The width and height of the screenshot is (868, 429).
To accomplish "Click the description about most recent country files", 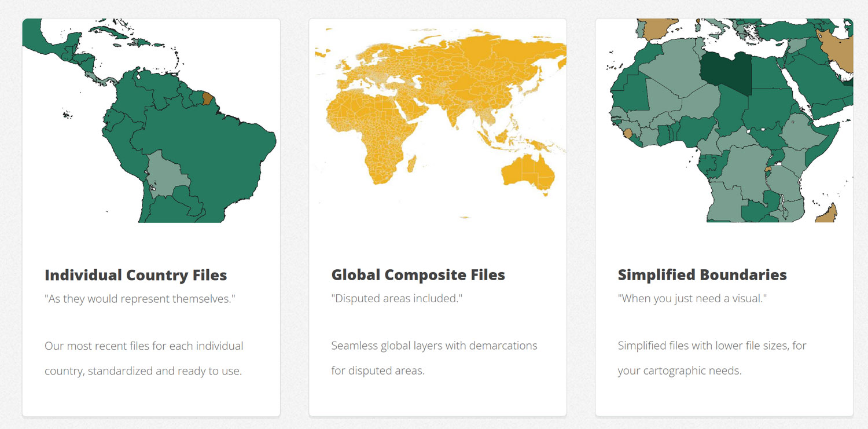I will (x=144, y=358).
